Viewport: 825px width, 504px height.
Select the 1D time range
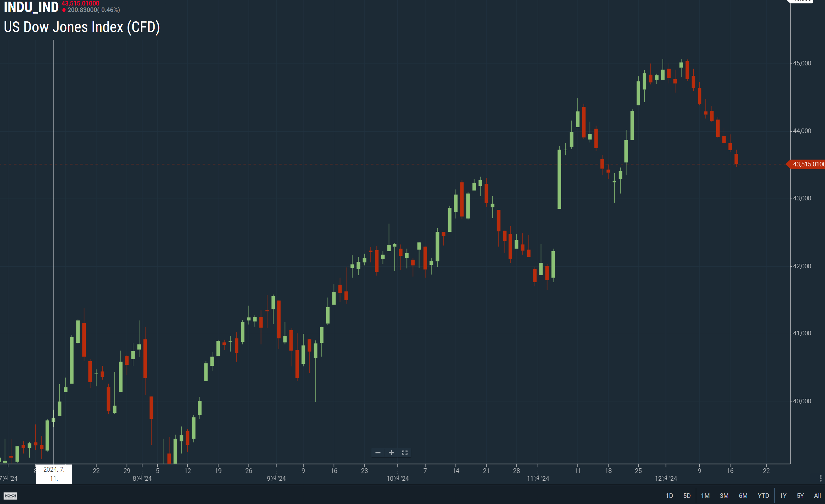tap(669, 496)
